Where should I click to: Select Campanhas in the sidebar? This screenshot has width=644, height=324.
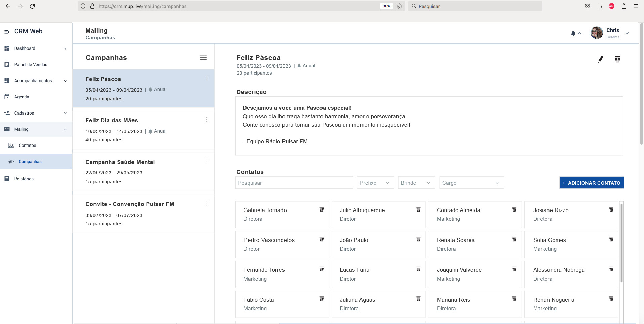click(36, 162)
